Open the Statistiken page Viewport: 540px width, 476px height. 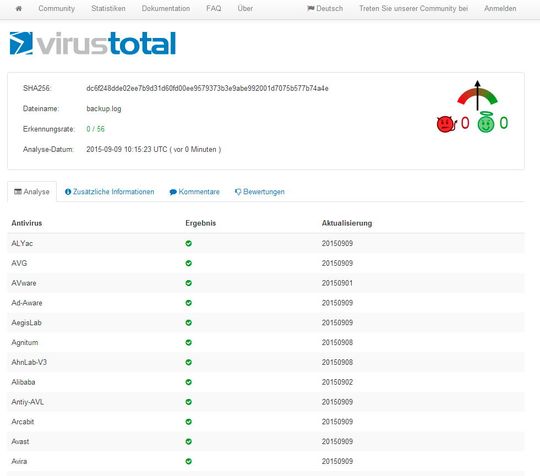tap(108, 9)
